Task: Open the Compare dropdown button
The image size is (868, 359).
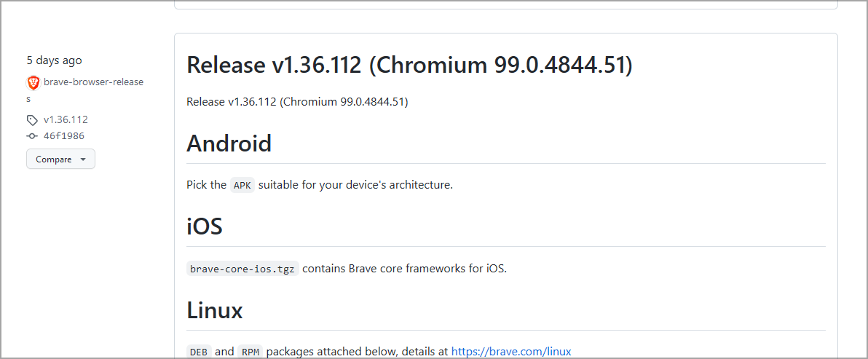Action: [61, 159]
